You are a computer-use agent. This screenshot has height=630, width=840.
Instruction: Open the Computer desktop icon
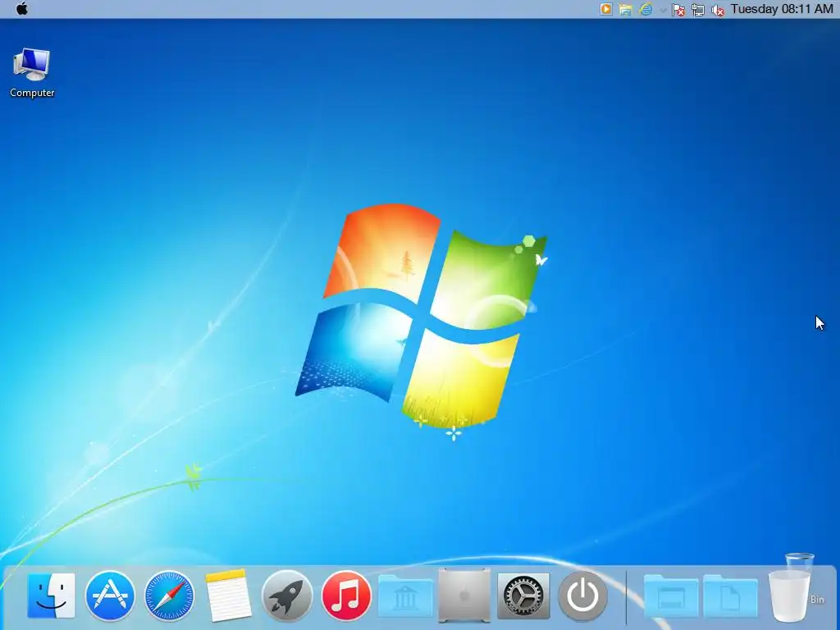click(x=32, y=72)
